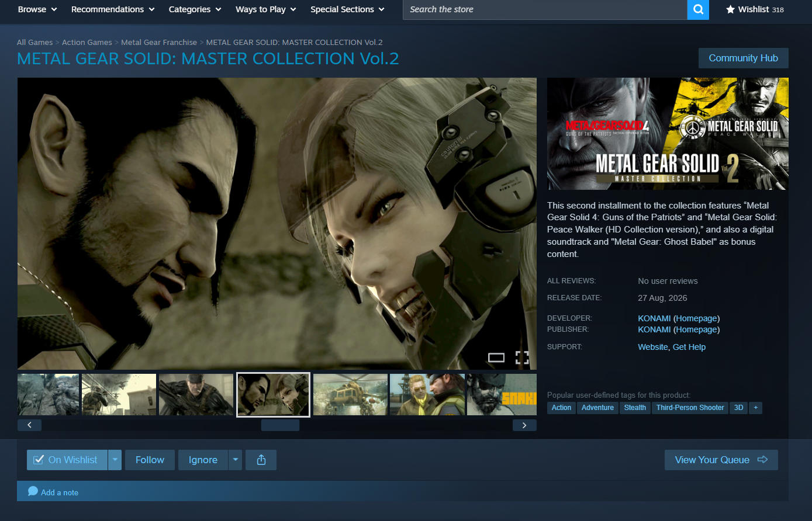Image resolution: width=812 pixels, height=521 pixels.
Task: Toggle the On Wishlist checkbox button
Action: pos(67,460)
